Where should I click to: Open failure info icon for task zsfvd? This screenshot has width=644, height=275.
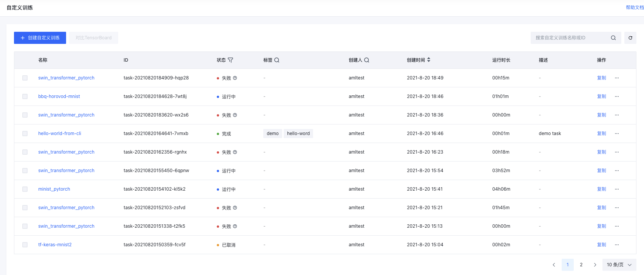(235, 208)
